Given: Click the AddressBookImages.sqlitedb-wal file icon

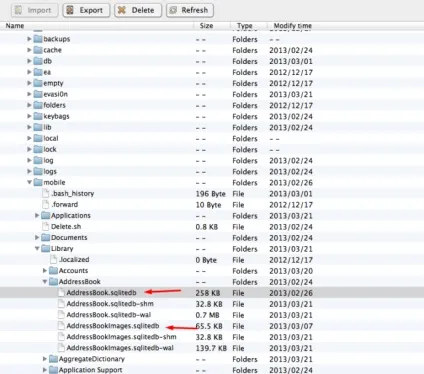Looking at the screenshot, I should (61, 348).
